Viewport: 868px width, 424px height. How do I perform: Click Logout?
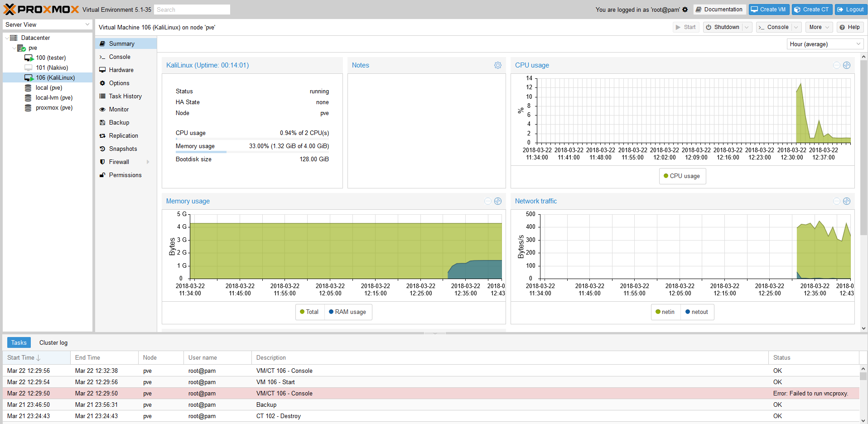[850, 10]
